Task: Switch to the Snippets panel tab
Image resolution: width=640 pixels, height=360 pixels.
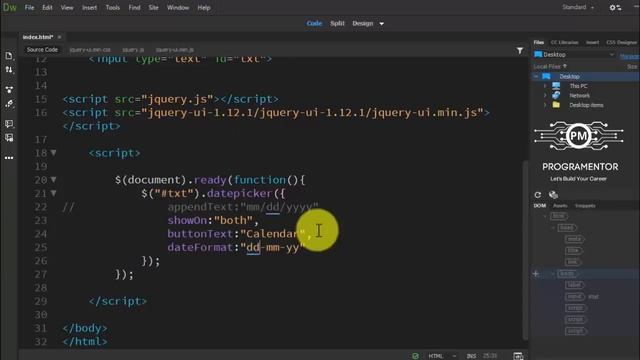Action: (584, 206)
